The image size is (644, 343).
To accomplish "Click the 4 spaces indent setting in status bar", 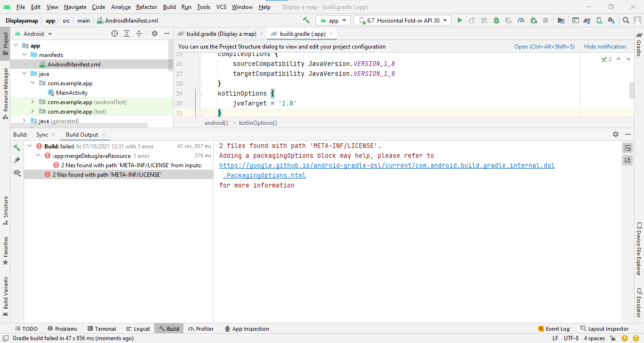I will pos(594,338).
